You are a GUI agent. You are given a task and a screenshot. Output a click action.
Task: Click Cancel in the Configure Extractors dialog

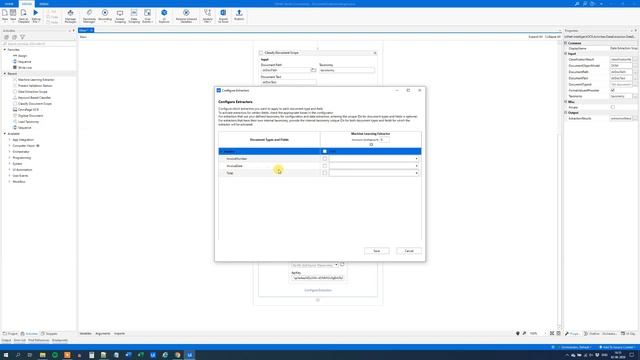tap(409, 251)
